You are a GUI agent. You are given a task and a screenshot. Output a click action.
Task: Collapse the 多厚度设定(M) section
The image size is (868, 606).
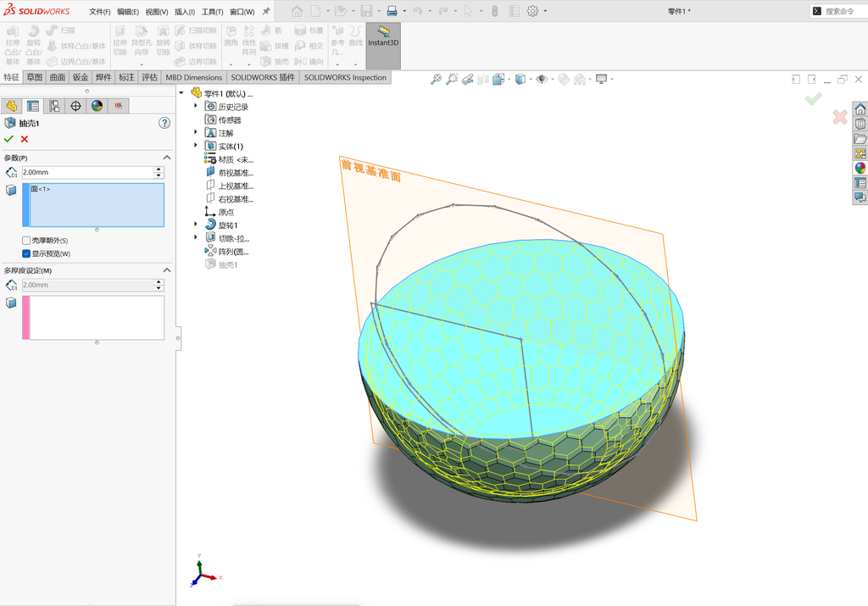point(167,270)
